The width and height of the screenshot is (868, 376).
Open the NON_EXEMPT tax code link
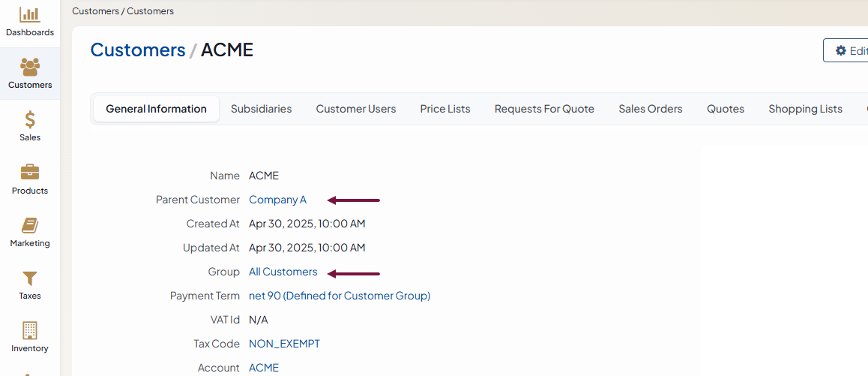(x=285, y=344)
